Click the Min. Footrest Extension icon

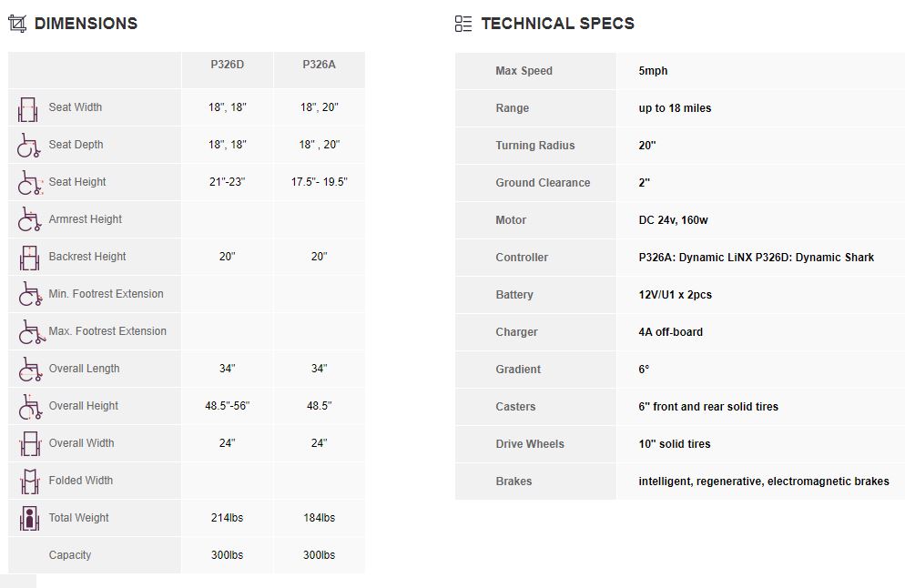coord(29,295)
